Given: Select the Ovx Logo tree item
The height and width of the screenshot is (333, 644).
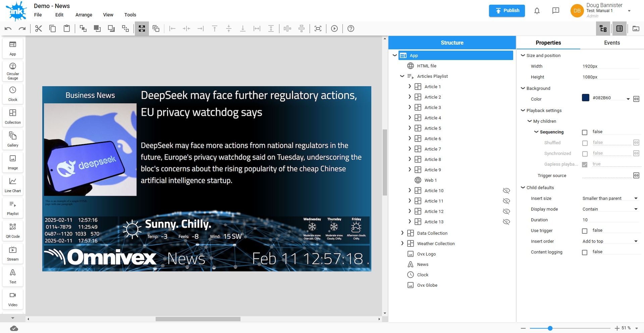Looking at the screenshot, I should 426,254.
